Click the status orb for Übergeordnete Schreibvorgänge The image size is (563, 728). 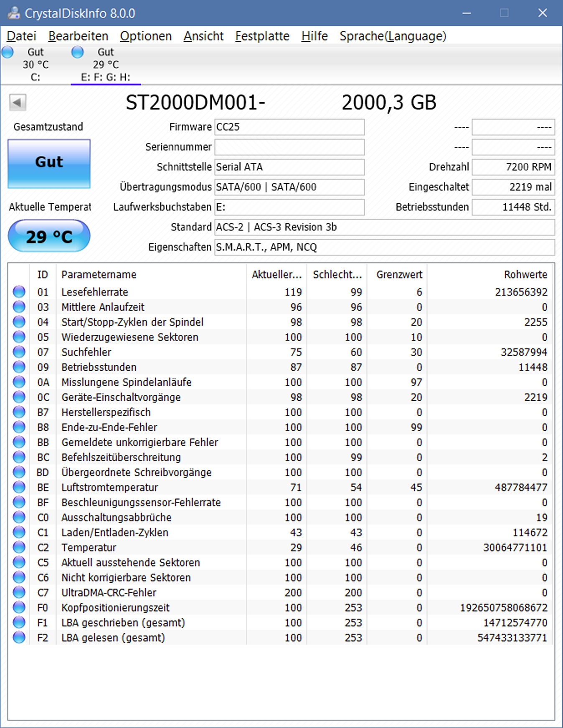(x=19, y=472)
